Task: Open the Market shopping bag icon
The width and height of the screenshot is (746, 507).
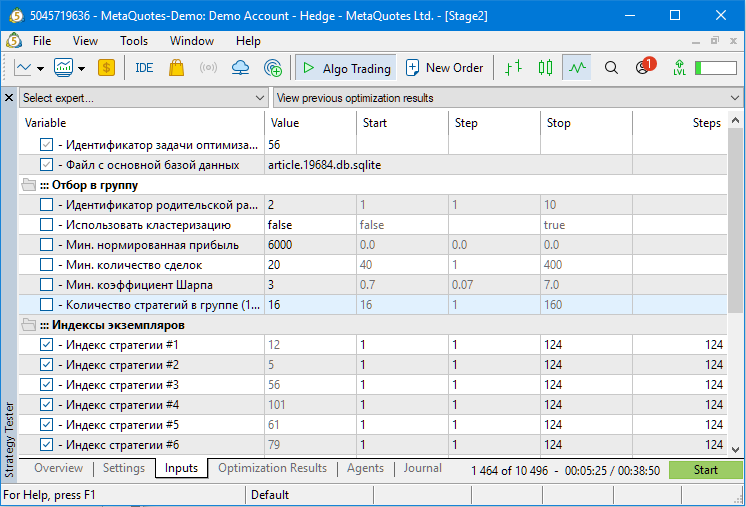Action: [176, 68]
